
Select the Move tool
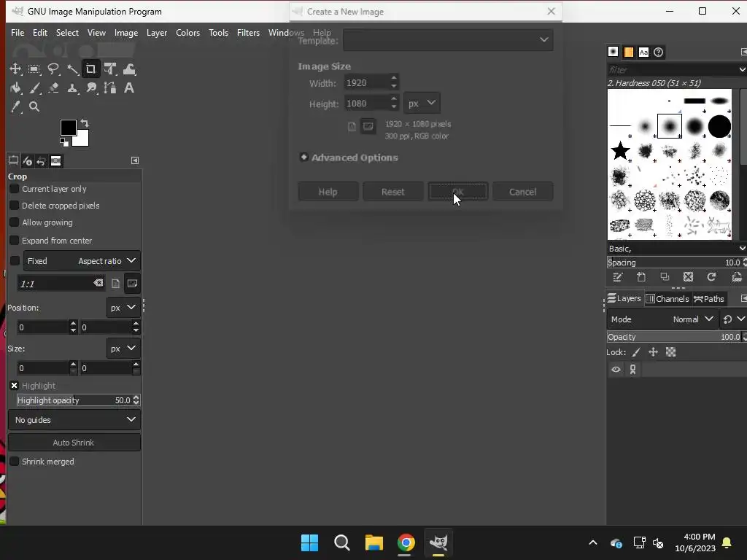click(x=15, y=69)
